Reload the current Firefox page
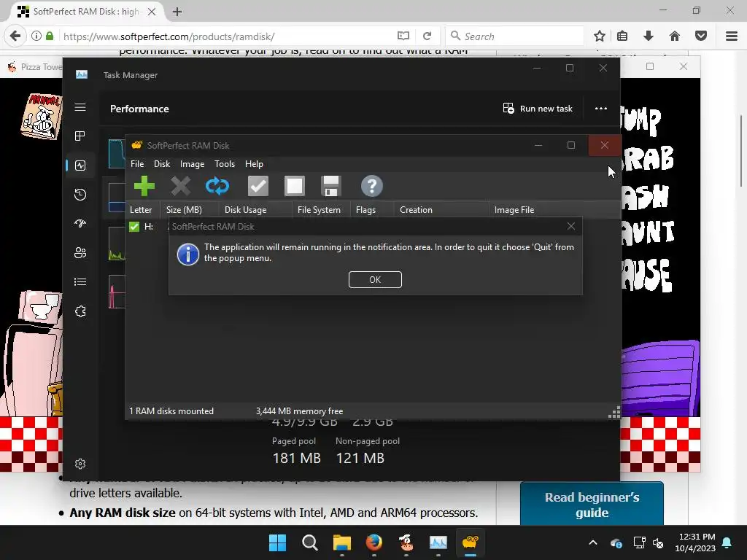 [427, 36]
